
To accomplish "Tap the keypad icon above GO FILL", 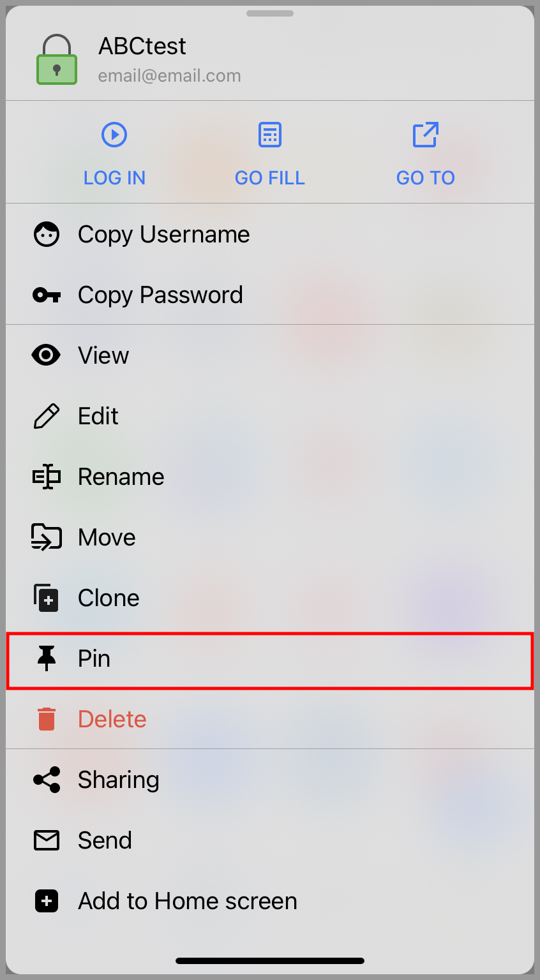I will click(x=269, y=135).
